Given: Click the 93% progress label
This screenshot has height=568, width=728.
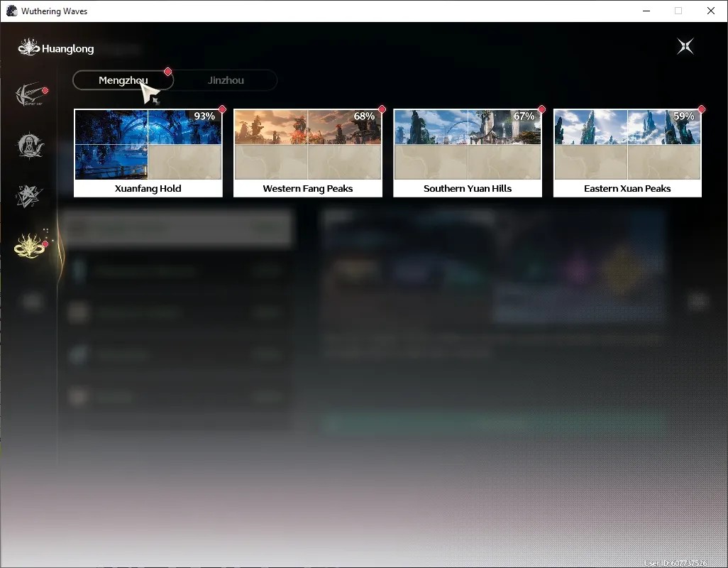Looking at the screenshot, I should (x=204, y=116).
